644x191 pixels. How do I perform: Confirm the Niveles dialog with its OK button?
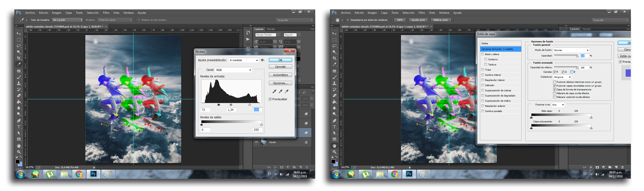(x=280, y=60)
